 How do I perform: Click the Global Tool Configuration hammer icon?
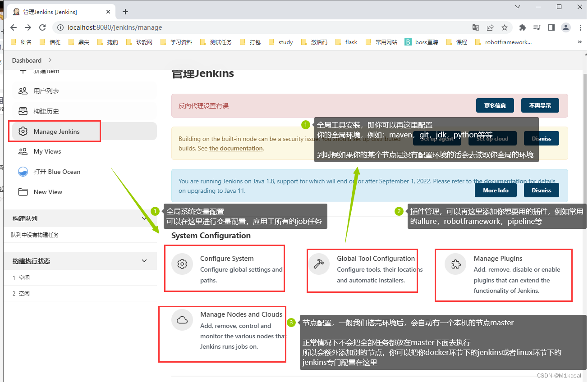point(319,264)
